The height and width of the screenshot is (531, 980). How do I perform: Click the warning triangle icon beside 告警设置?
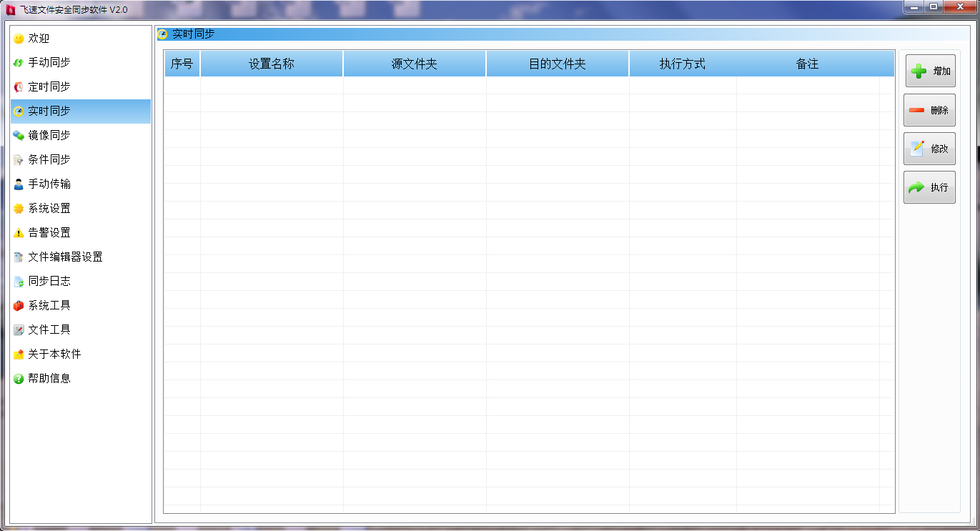point(19,233)
